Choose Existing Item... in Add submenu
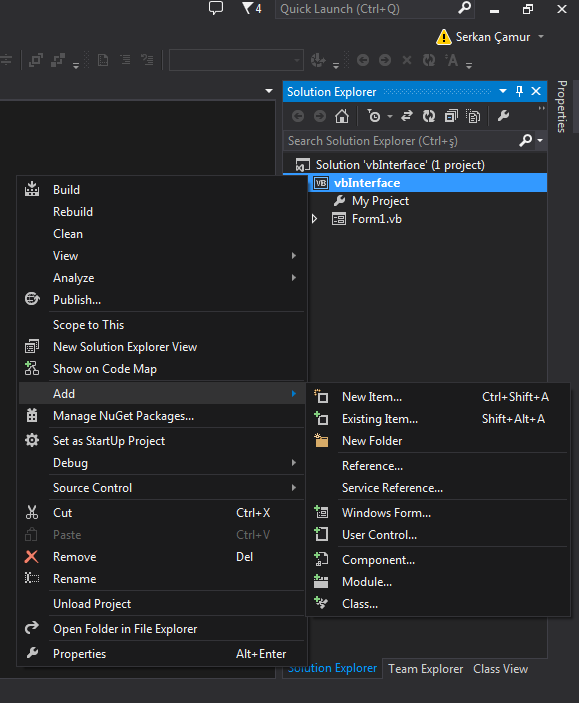579x703 pixels. [x=438, y=419]
